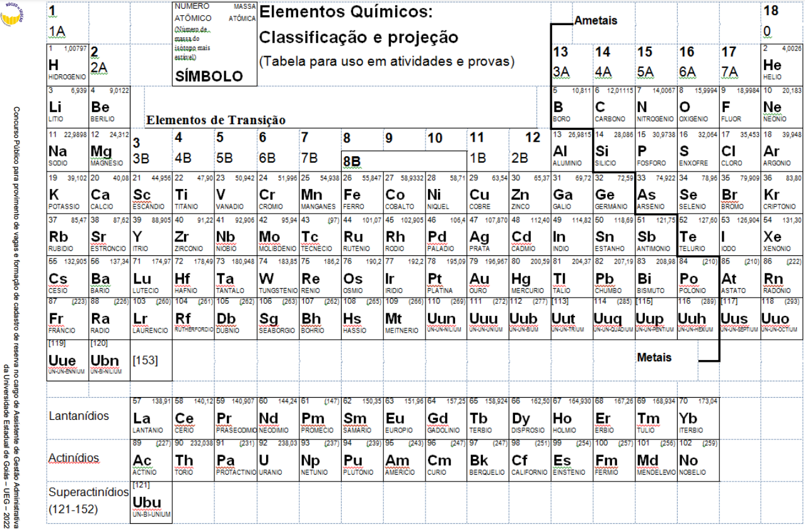Click the Neônio (Ne) element cell

782,107
